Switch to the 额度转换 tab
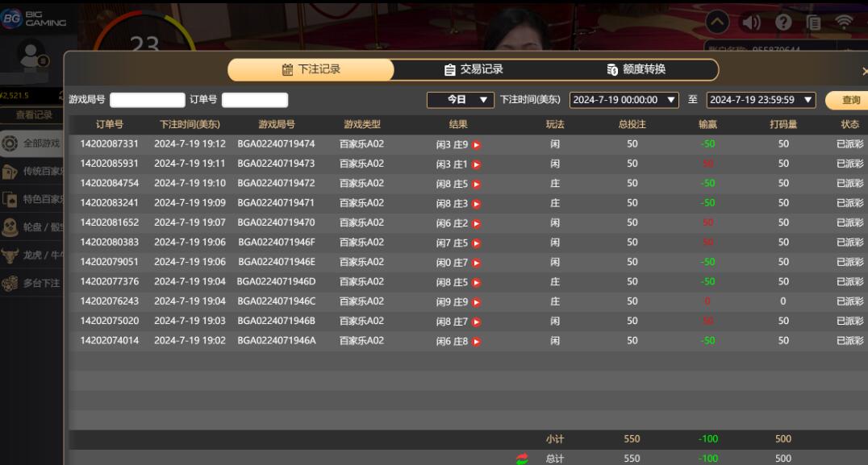The image size is (868, 465). point(636,70)
